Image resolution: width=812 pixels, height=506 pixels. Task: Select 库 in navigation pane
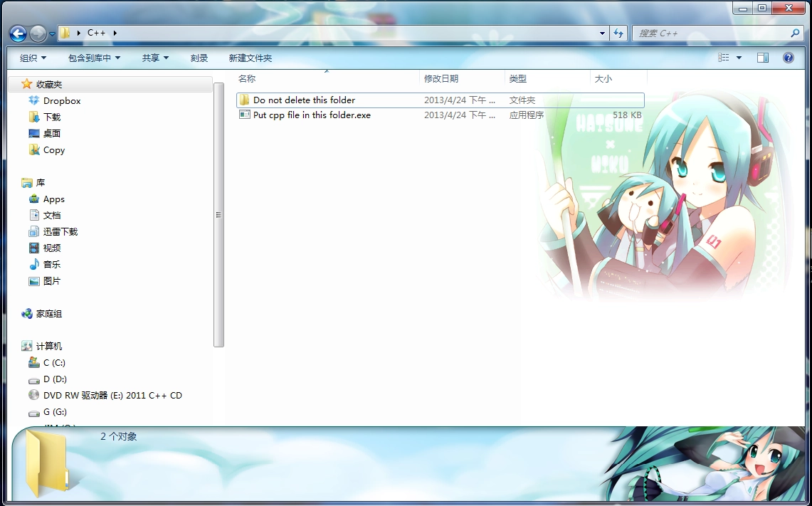(41, 183)
